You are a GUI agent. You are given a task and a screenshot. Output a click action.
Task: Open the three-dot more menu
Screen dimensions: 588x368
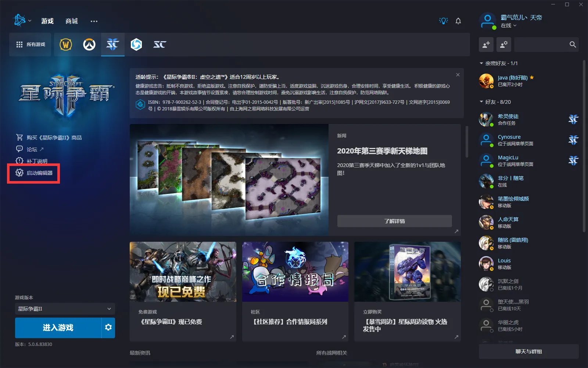point(94,21)
